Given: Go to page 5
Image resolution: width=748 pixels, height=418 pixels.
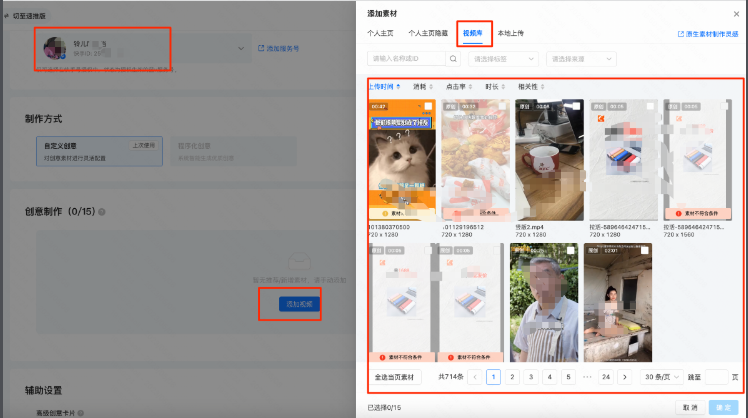Looking at the screenshot, I should tap(568, 377).
